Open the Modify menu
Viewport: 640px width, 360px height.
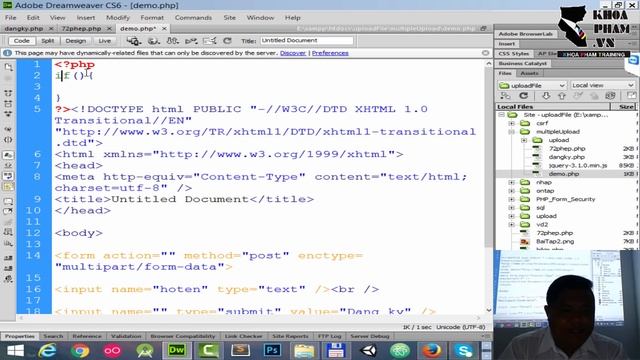[x=118, y=18]
